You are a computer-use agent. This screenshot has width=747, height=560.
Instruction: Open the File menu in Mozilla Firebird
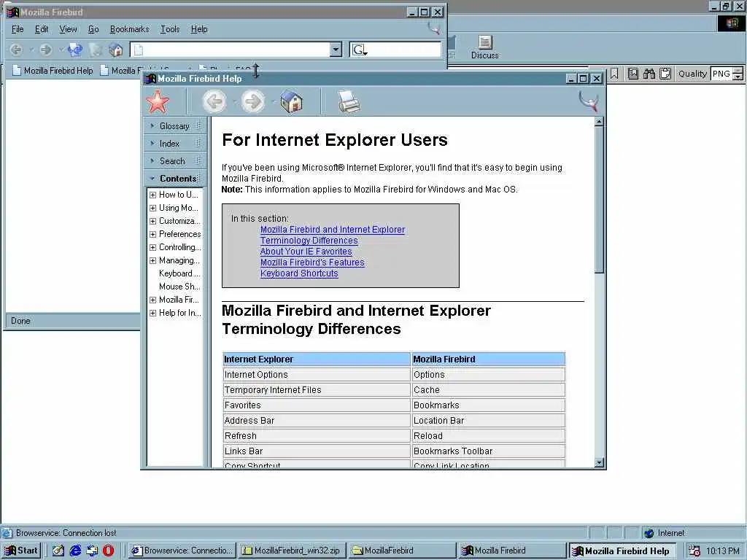[18, 29]
